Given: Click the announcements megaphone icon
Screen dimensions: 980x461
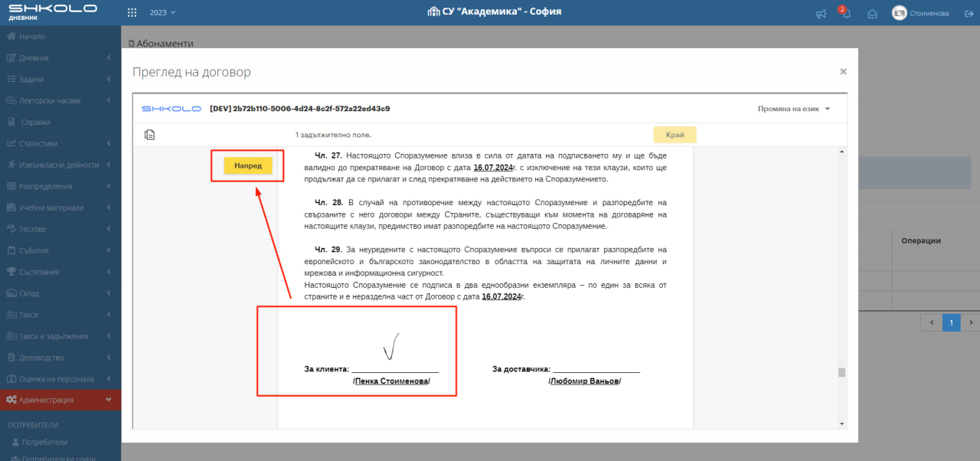Looking at the screenshot, I should 821,14.
